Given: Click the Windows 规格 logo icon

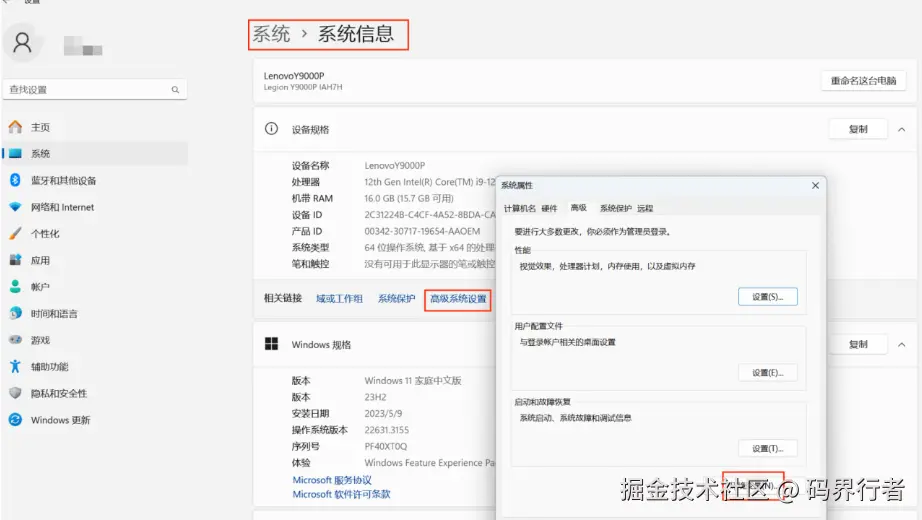Looking at the screenshot, I should tap(271, 344).
